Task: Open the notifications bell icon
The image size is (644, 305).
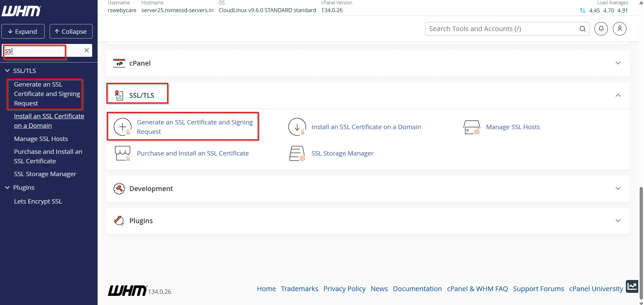Action: (601, 29)
